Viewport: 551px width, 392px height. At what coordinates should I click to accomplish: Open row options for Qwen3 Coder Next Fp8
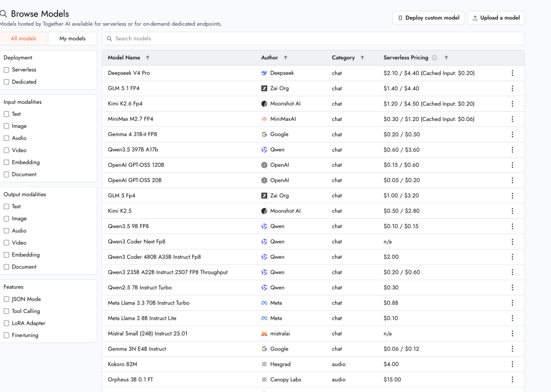pyautogui.click(x=512, y=241)
